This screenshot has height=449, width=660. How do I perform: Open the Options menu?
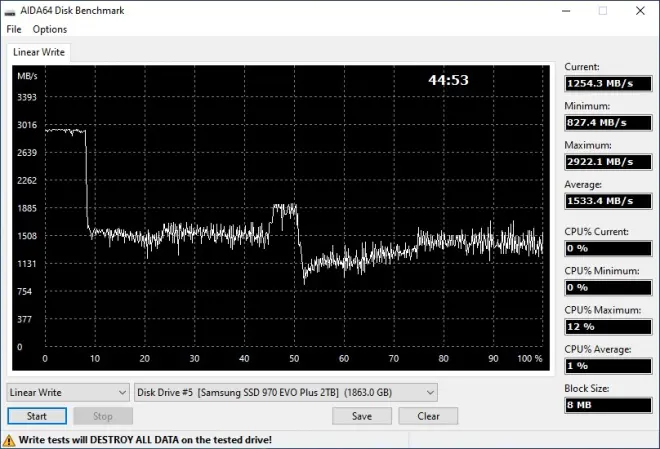point(50,29)
